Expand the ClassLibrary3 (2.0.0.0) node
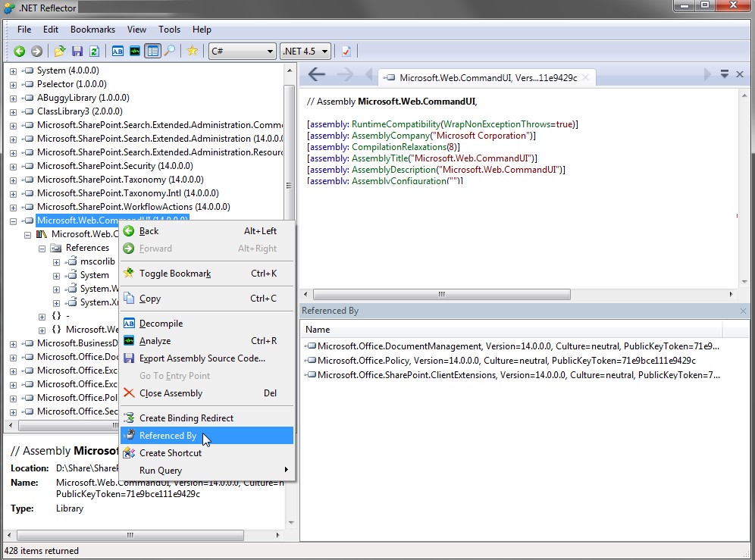The height and width of the screenshot is (560, 755). point(13,112)
